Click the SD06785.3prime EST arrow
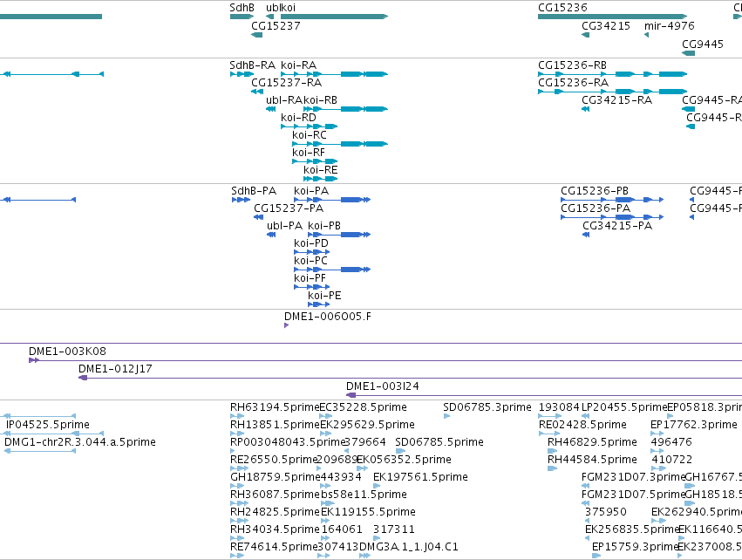 point(446,416)
